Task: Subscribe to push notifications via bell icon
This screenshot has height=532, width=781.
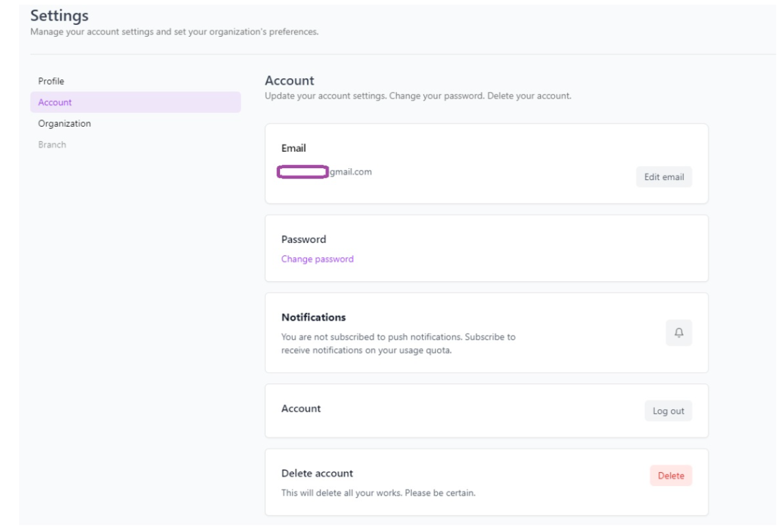Action: tap(680, 333)
